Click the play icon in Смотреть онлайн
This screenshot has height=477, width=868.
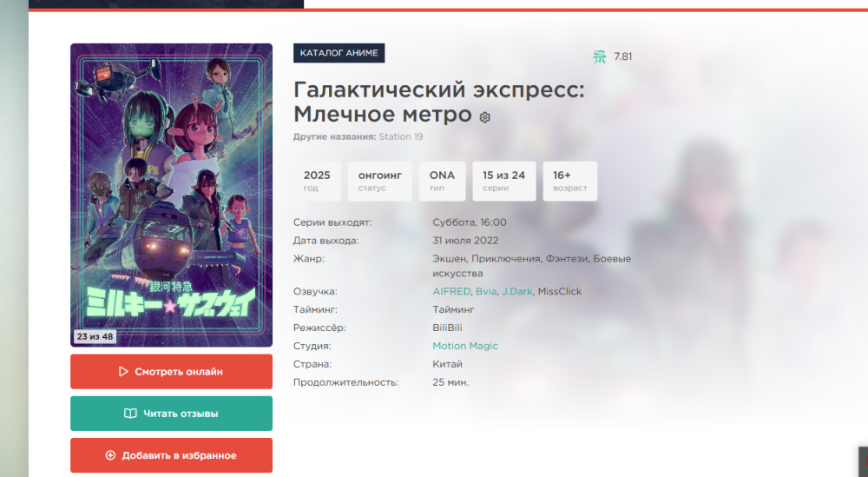coord(123,372)
